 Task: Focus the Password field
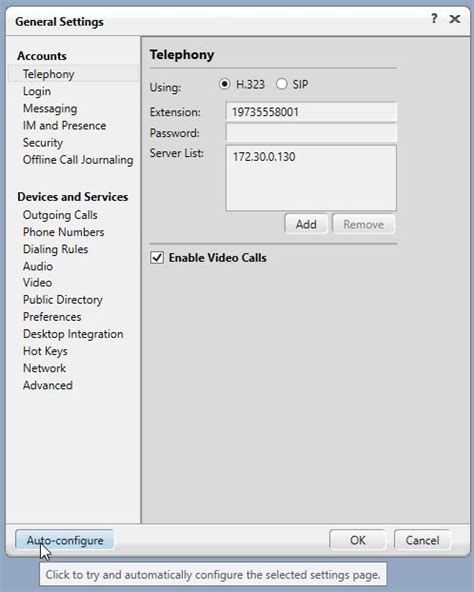pyautogui.click(x=311, y=133)
